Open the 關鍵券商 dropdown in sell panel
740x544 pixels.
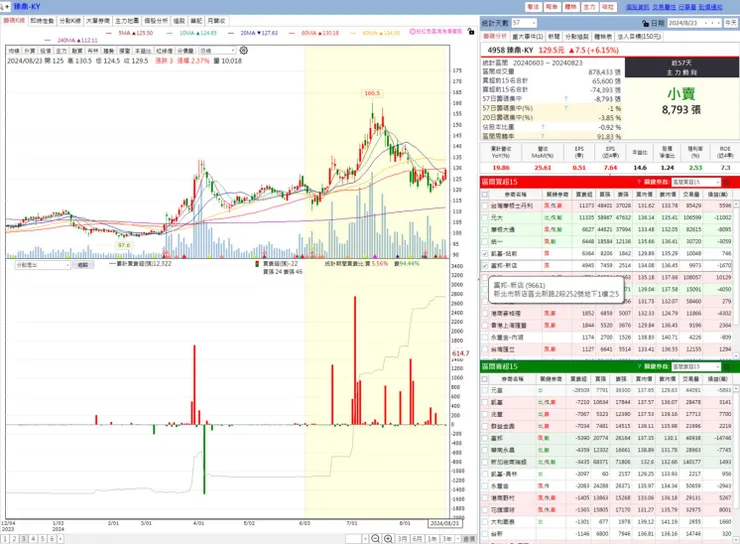[x=696, y=367]
